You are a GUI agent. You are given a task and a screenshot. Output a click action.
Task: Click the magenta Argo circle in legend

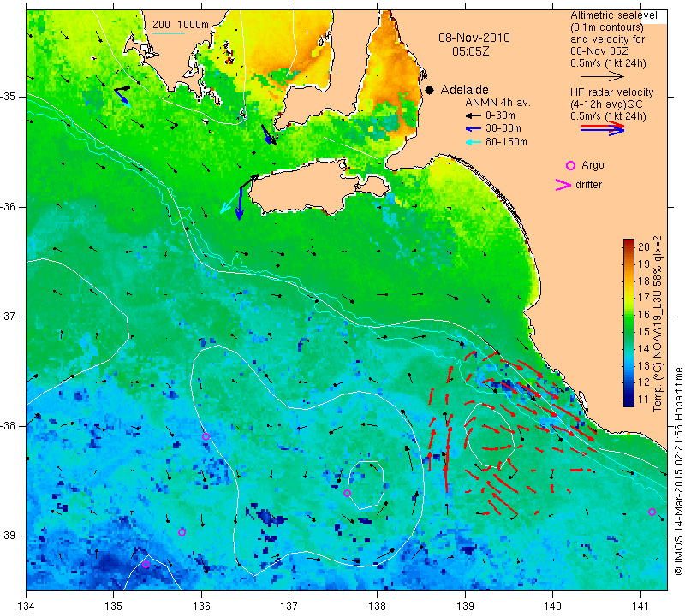570,165
